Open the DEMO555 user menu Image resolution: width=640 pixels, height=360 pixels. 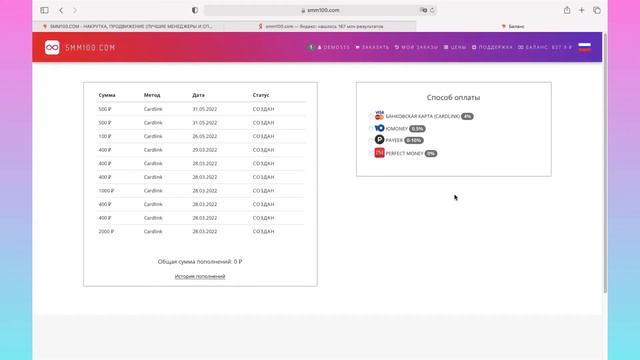[x=333, y=47]
